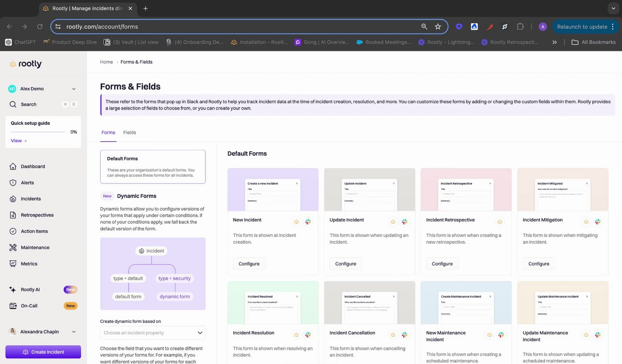
Task: Open browser extensions puzzle icon
Action: pyautogui.click(x=520, y=27)
